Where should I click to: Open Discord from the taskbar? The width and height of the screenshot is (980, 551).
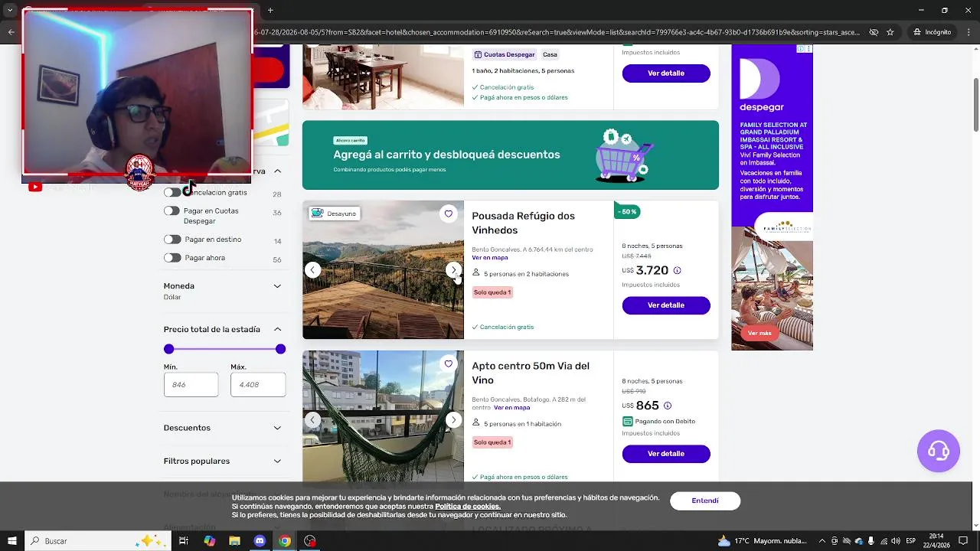(260, 541)
